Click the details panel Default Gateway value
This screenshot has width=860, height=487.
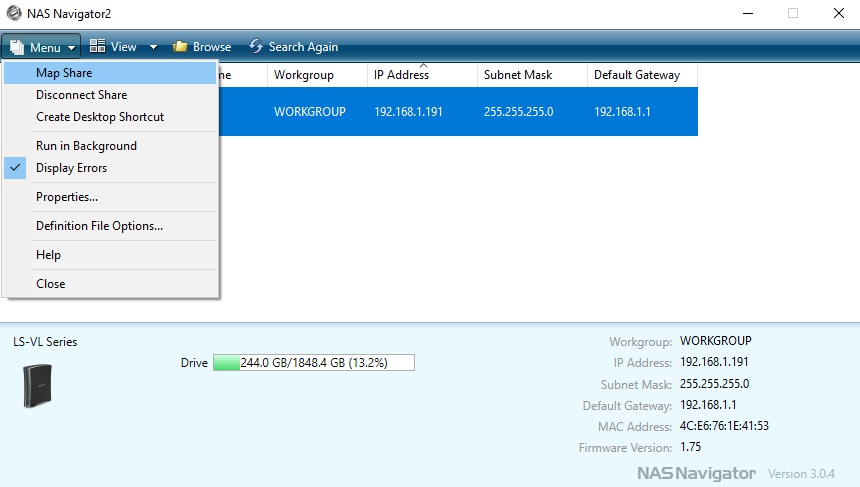[708, 405]
